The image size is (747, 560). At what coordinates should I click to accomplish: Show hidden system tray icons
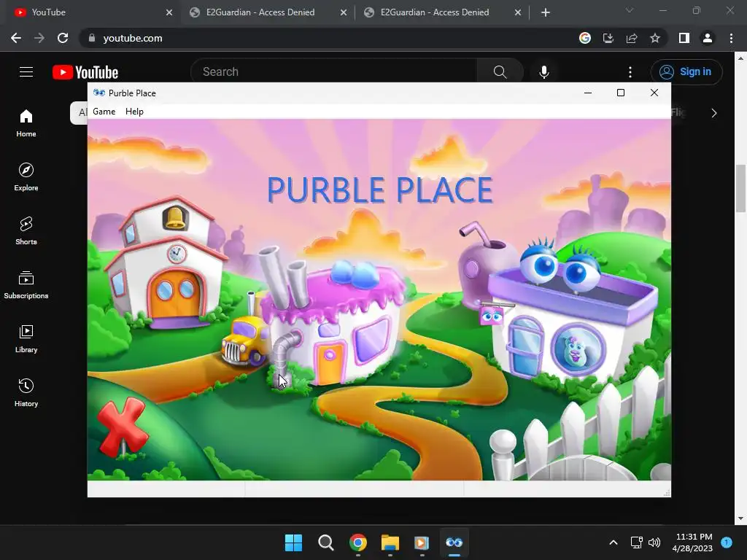(614, 542)
